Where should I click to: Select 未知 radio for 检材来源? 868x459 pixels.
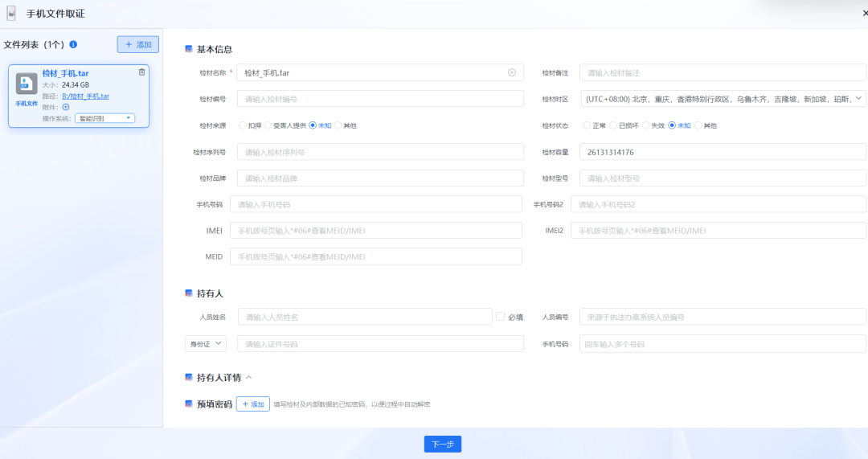313,125
